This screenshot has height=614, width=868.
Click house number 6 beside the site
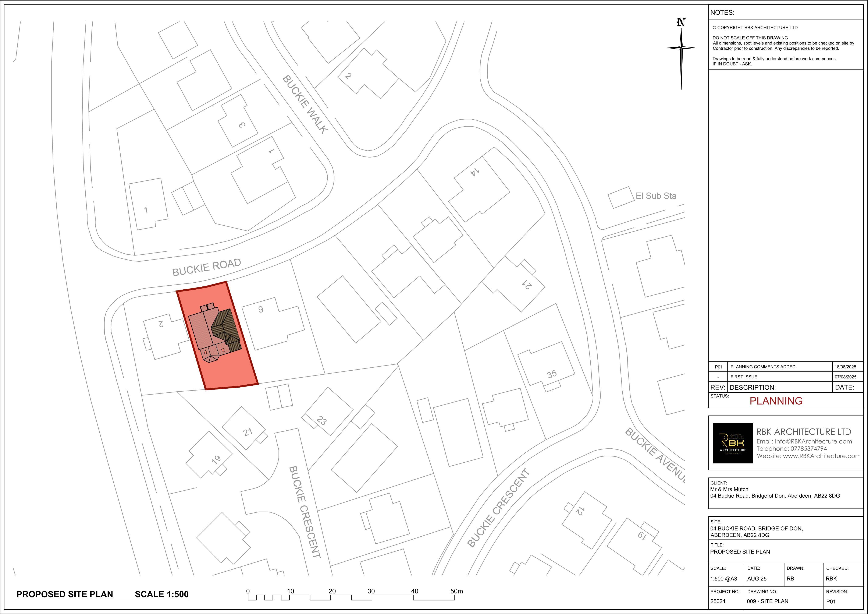tap(260, 310)
